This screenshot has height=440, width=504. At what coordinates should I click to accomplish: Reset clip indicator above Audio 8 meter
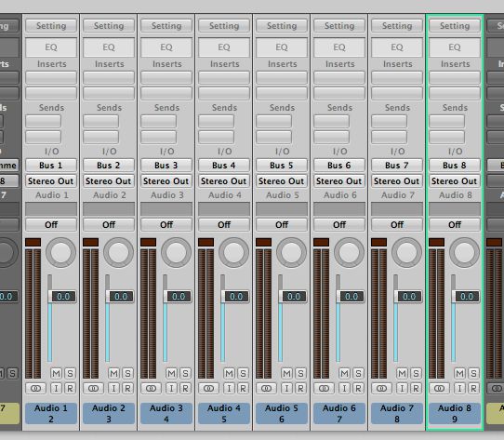tap(437, 242)
